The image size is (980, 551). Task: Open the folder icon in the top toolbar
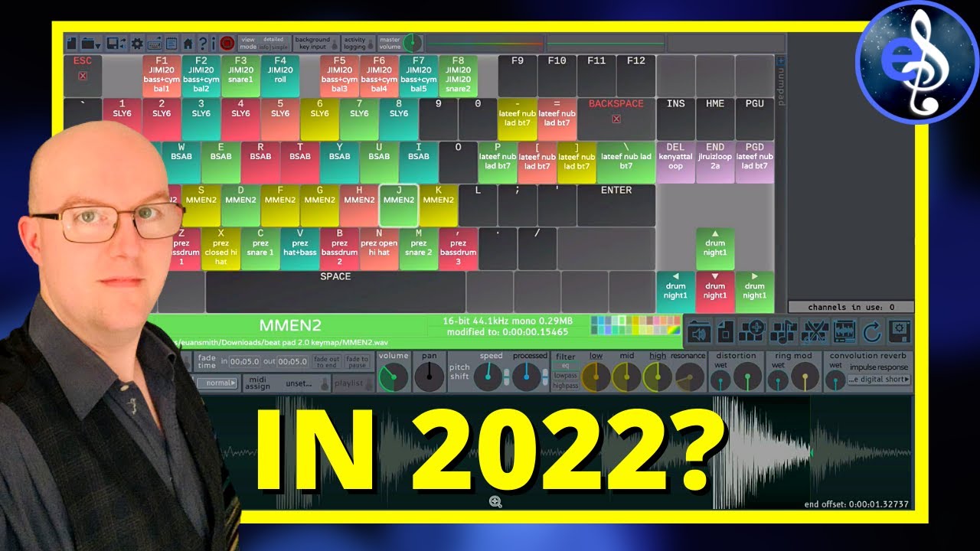(x=92, y=44)
